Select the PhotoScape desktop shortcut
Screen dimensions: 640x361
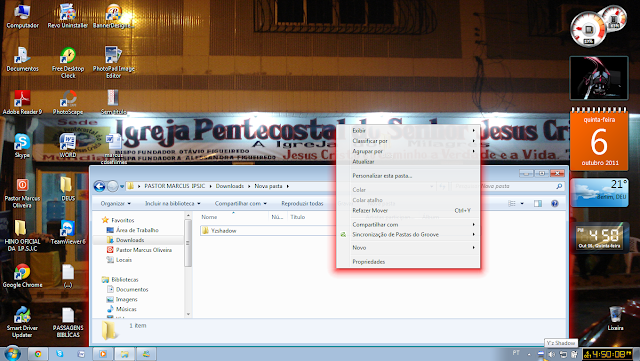pos(68,103)
